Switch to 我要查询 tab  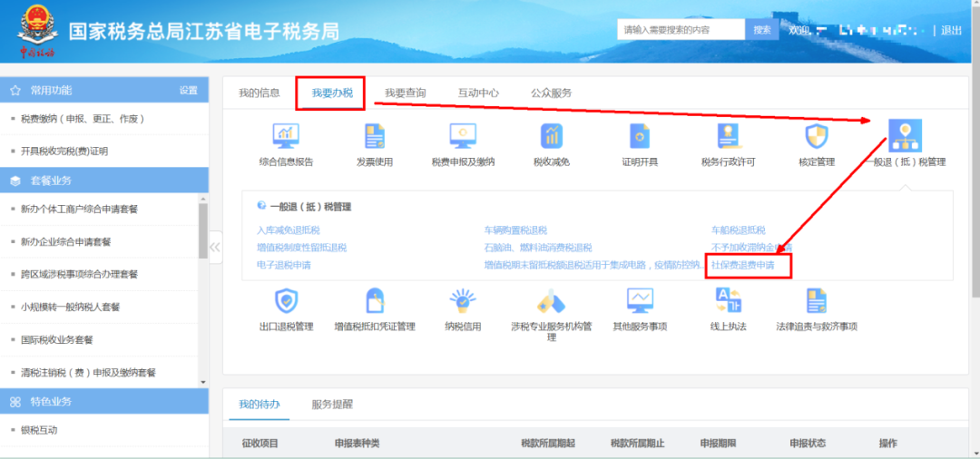click(x=405, y=93)
